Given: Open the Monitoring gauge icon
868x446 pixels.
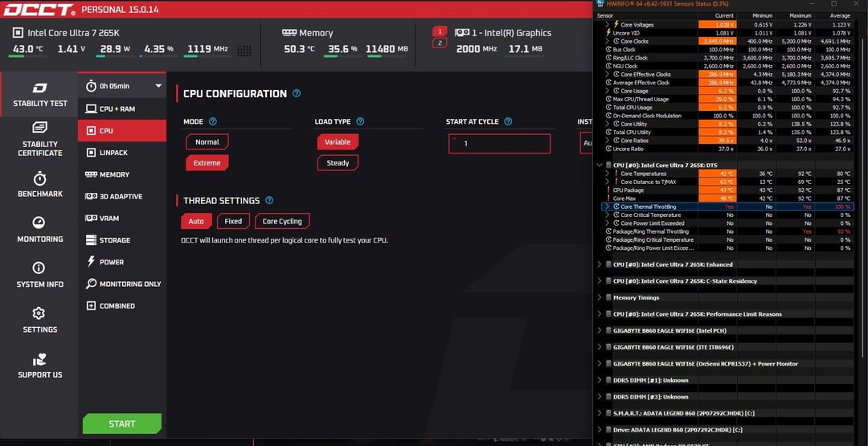Looking at the screenshot, I should [39, 223].
